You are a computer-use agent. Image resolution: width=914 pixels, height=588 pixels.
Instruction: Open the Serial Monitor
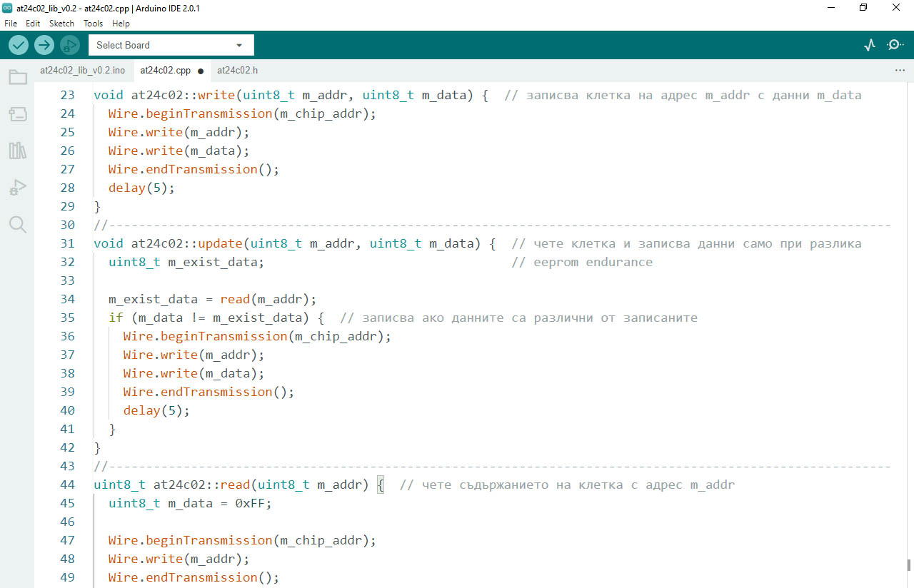click(x=895, y=45)
